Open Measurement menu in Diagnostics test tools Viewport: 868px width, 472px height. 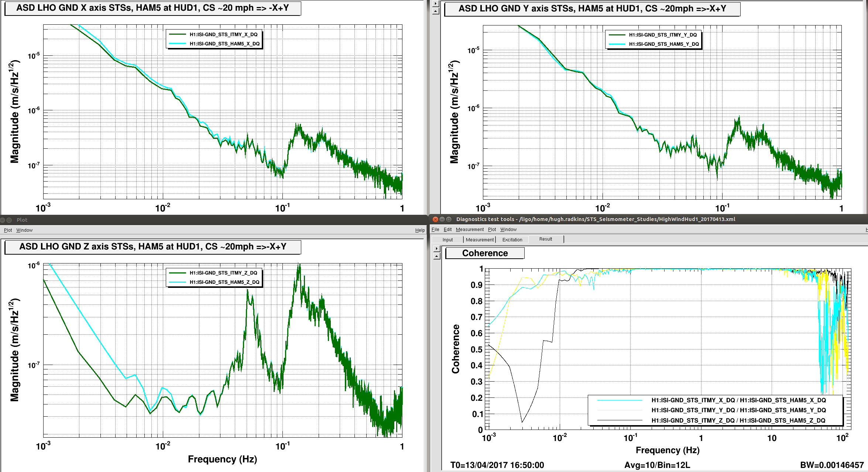point(470,229)
